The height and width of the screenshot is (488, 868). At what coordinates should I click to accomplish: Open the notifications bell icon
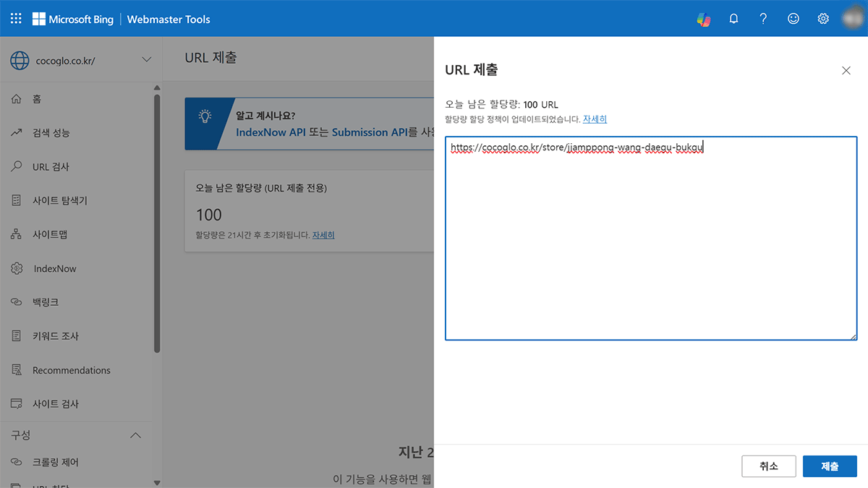tap(733, 19)
